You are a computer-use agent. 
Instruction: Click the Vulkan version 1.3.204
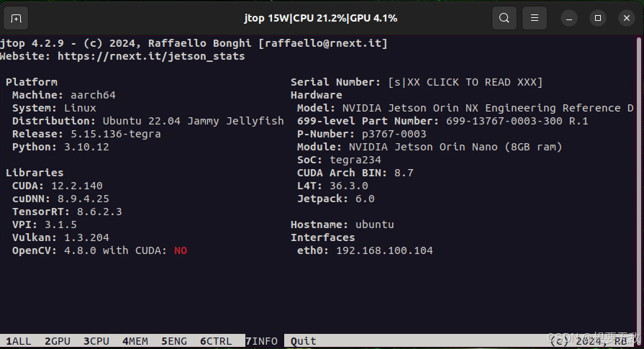click(x=86, y=237)
